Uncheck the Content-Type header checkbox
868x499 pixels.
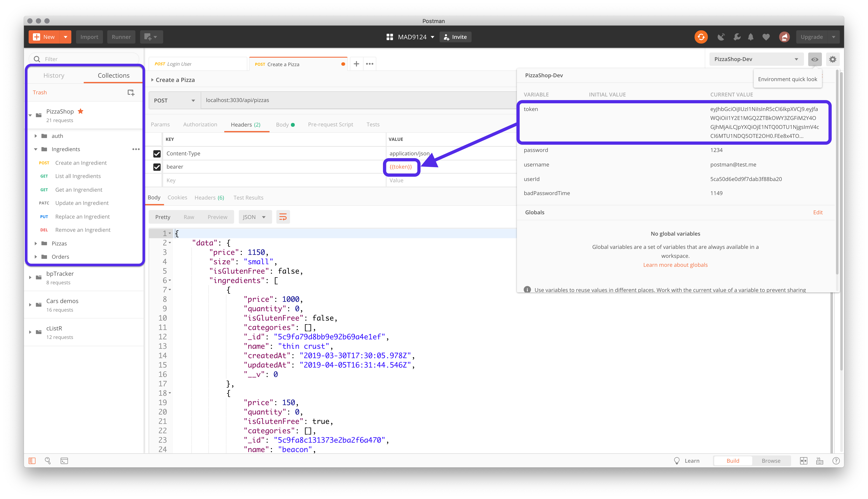click(x=157, y=153)
